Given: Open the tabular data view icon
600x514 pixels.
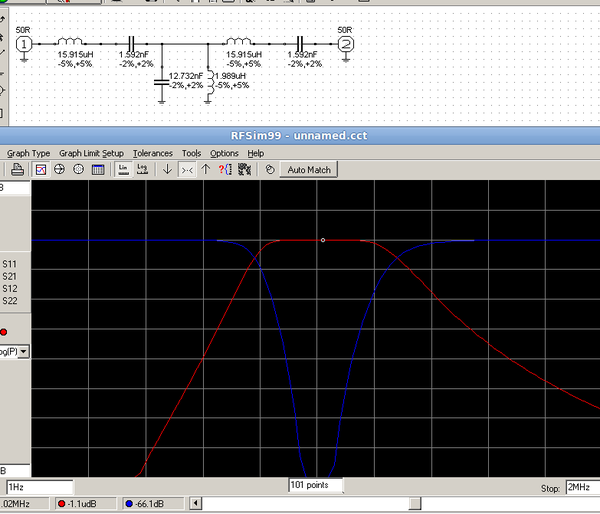Looking at the screenshot, I should coord(98,170).
